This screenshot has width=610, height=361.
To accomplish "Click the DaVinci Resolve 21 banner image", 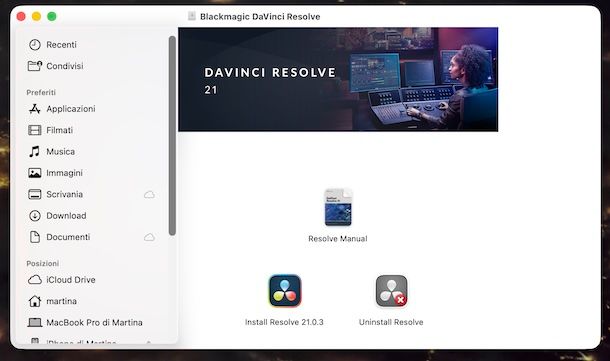I will 338,79.
